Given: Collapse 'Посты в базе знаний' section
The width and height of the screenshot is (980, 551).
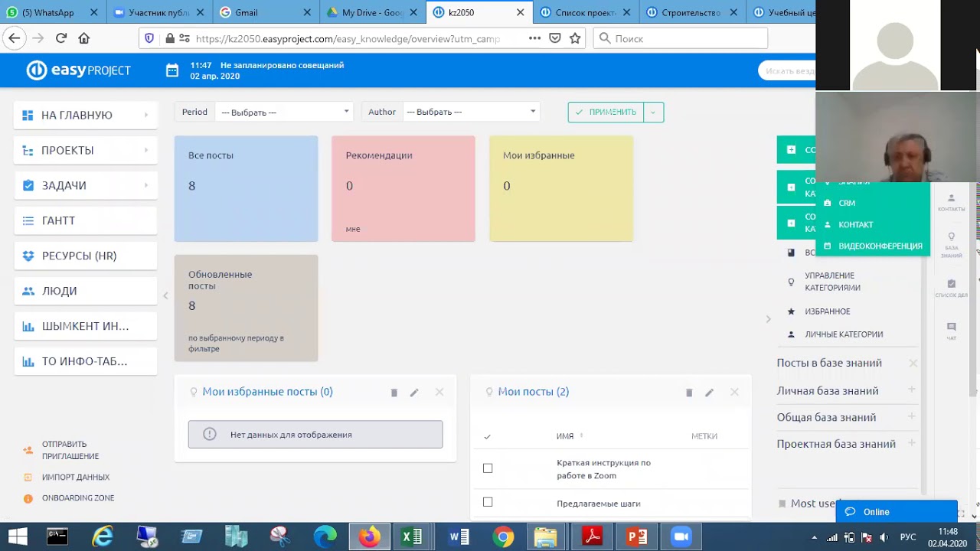Looking at the screenshot, I should pos(913,364).
